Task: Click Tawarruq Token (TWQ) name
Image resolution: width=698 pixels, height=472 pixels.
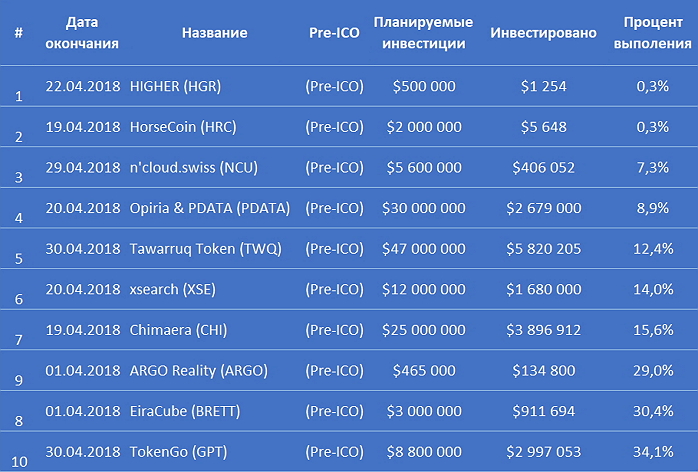Action: (x=206, y=248)
